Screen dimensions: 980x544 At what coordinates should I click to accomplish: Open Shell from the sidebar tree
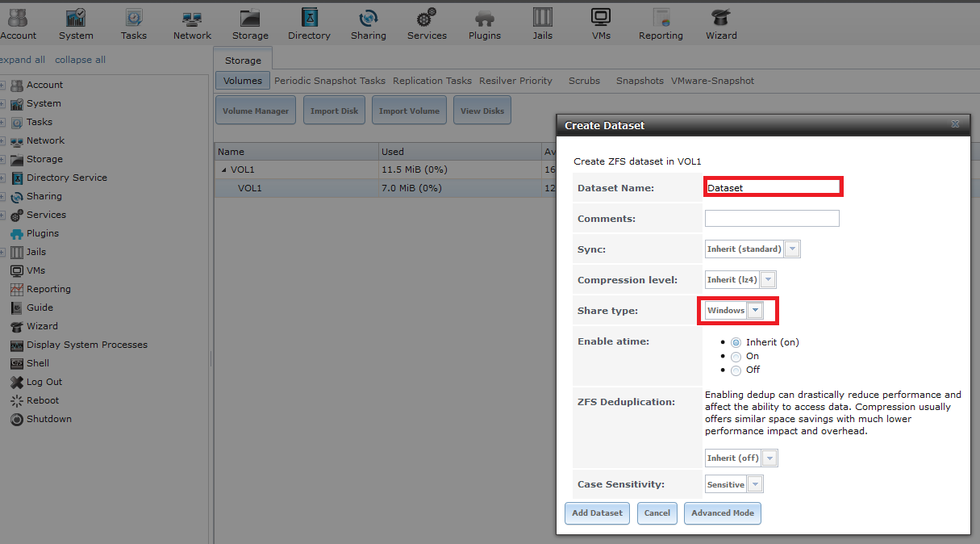[x=37, y=363]
